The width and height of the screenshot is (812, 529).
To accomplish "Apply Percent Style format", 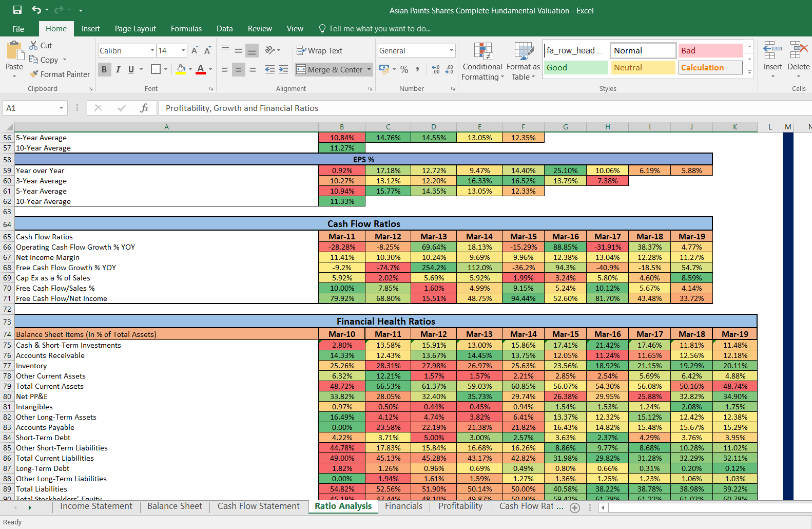I will click(x=404, y=69).
